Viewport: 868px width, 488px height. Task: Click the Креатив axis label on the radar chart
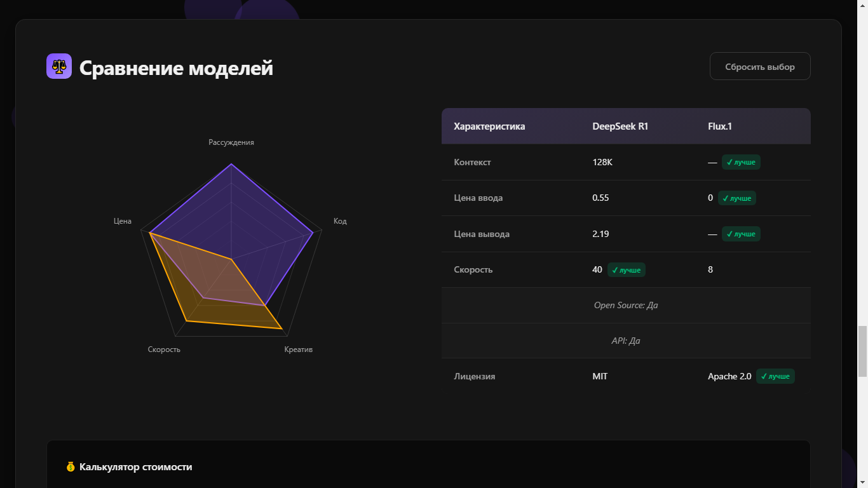coord(299,349)
